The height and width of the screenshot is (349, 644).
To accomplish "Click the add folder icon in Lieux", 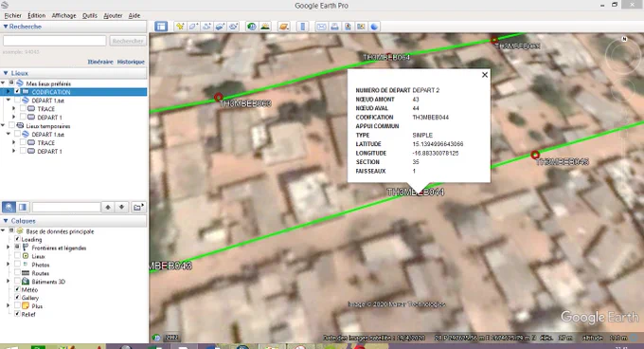I will pyautogui.click(x=138, y=207).
